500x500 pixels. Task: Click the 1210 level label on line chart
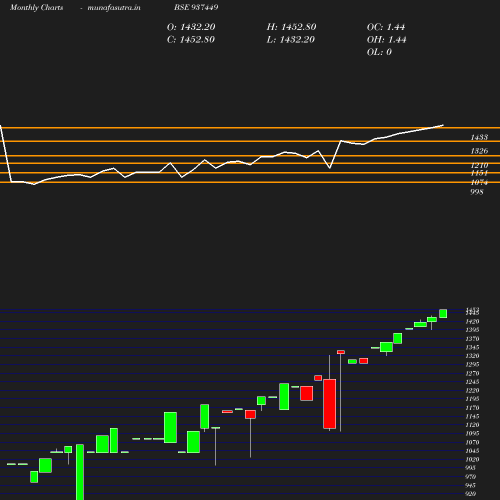[479, 165]
